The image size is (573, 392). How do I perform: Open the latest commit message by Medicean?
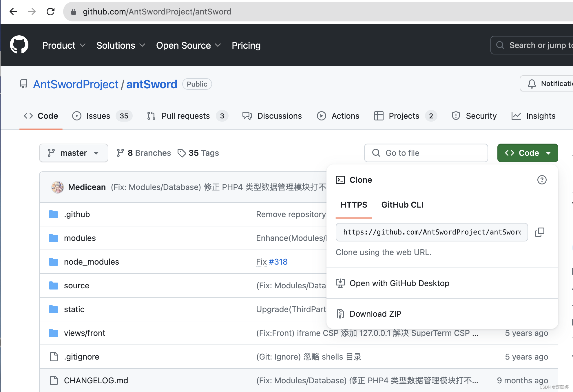(x=218, y=187)
